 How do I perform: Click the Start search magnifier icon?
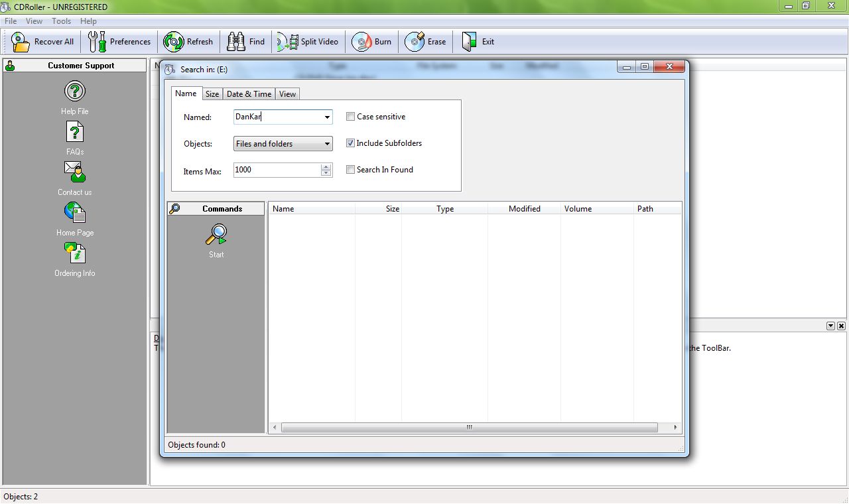pyautogui.click(x=216, y=235)
